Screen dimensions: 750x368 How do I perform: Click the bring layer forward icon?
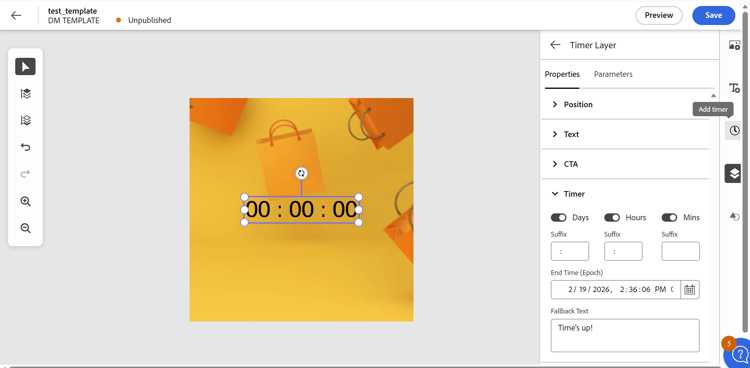[25, 93]
